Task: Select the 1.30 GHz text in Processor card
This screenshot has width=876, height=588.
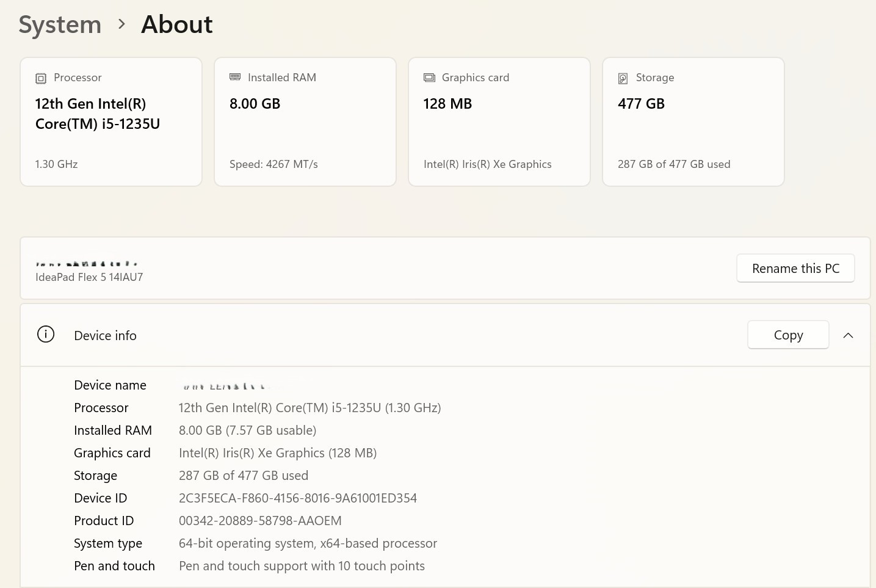Action: (x=57, y=164)
